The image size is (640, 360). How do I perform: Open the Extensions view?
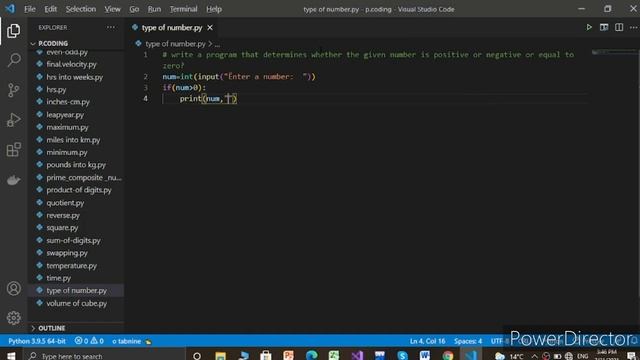(x=13, y=149)
